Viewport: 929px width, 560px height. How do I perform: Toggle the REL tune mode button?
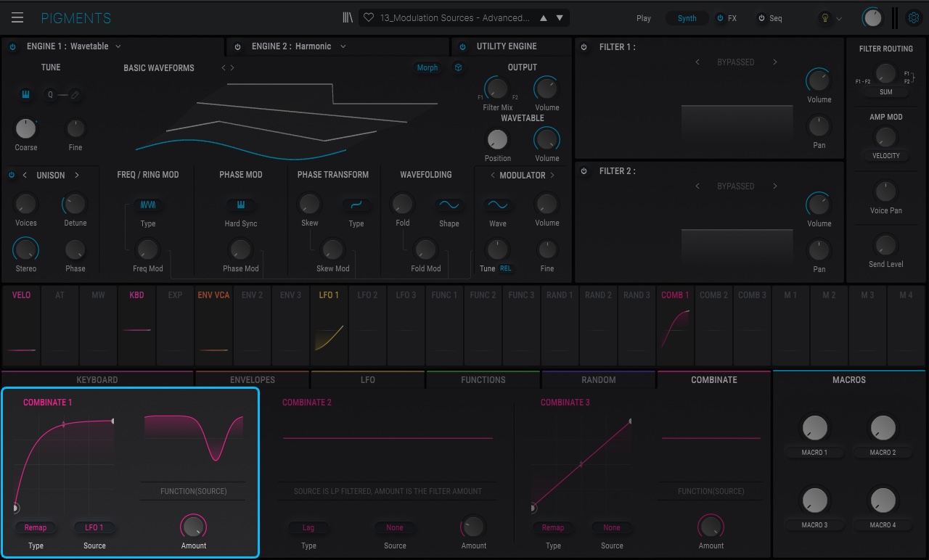pos(505,268)
